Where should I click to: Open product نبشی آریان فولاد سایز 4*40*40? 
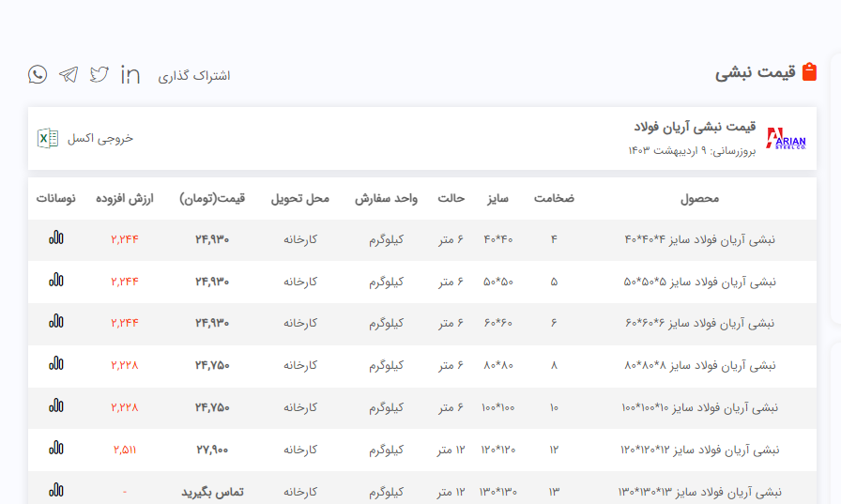click(699, 239)
